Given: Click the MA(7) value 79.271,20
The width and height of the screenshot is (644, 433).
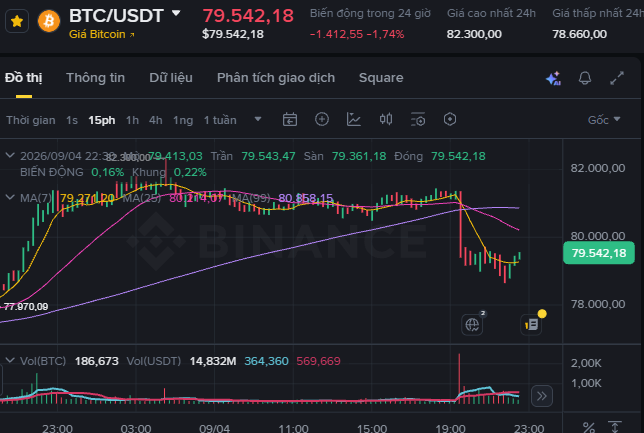Looking at the screenshot, I should [87, 198].
